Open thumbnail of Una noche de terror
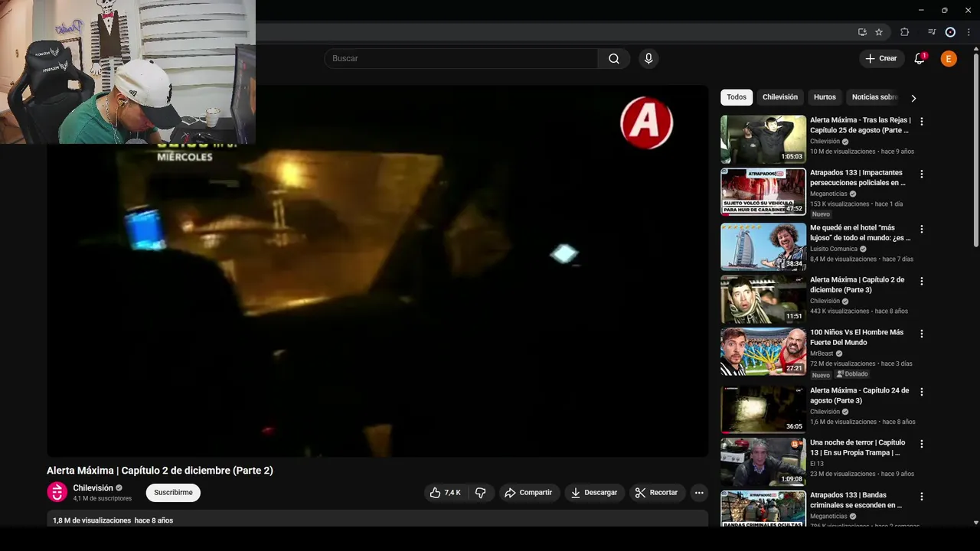 pos(763,461)
